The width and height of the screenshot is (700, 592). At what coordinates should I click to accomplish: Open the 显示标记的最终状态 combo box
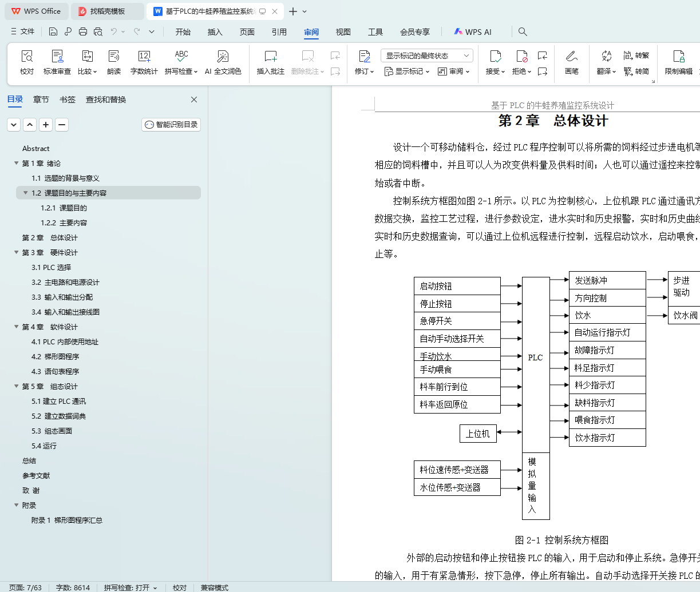click(427, 55)
